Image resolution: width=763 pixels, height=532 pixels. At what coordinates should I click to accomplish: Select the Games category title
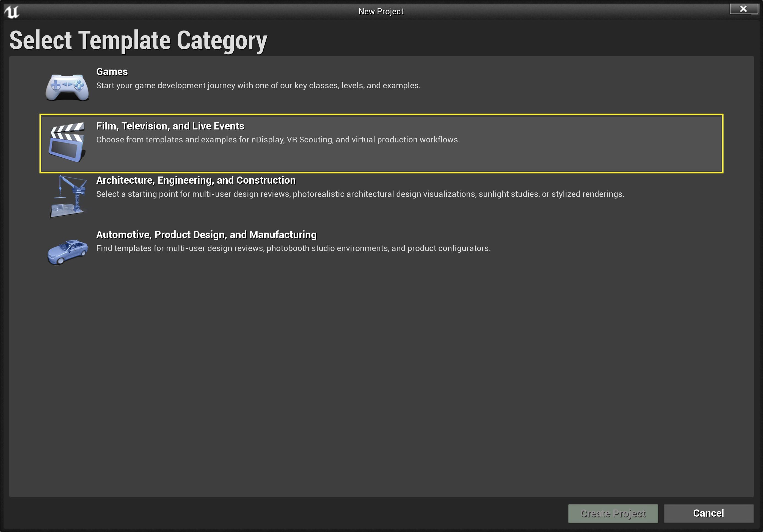pos(112,72)
